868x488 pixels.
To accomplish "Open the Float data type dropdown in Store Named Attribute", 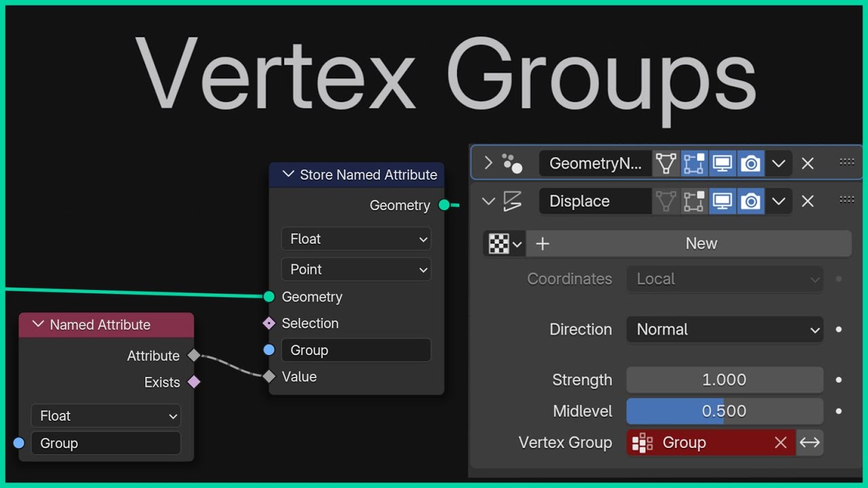I will 356,239.
